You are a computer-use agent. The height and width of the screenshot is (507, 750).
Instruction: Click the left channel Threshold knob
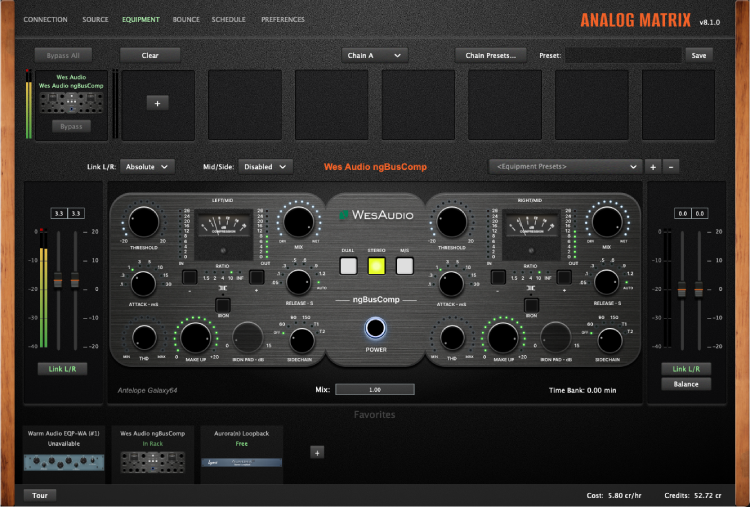(x=144, y=222)
